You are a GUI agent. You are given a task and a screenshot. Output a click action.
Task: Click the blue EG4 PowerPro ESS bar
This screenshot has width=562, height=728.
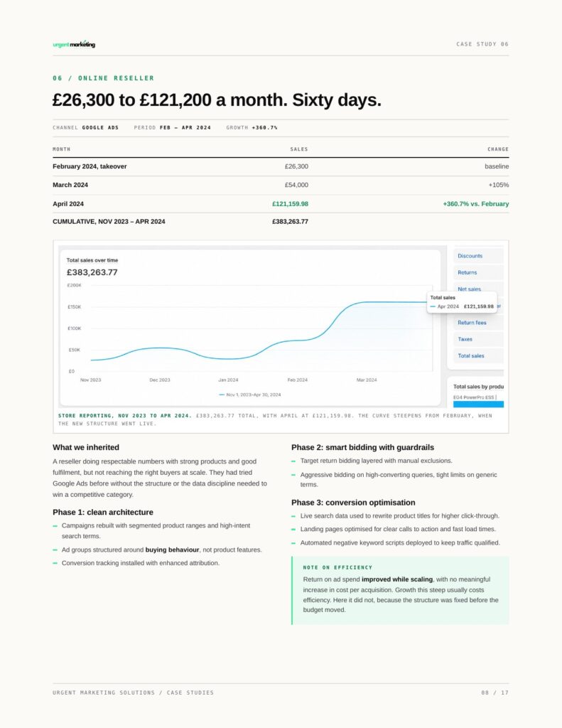coord(478,405)
